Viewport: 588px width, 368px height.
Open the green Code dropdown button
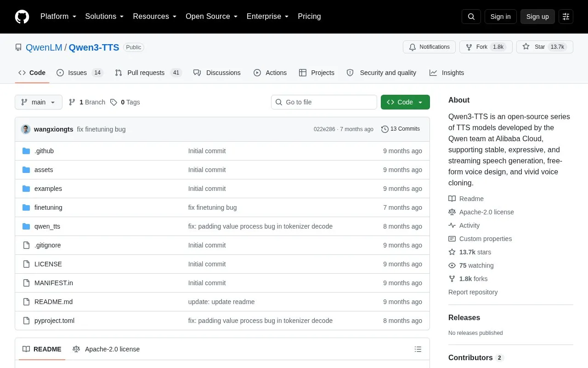click(405, 102)
